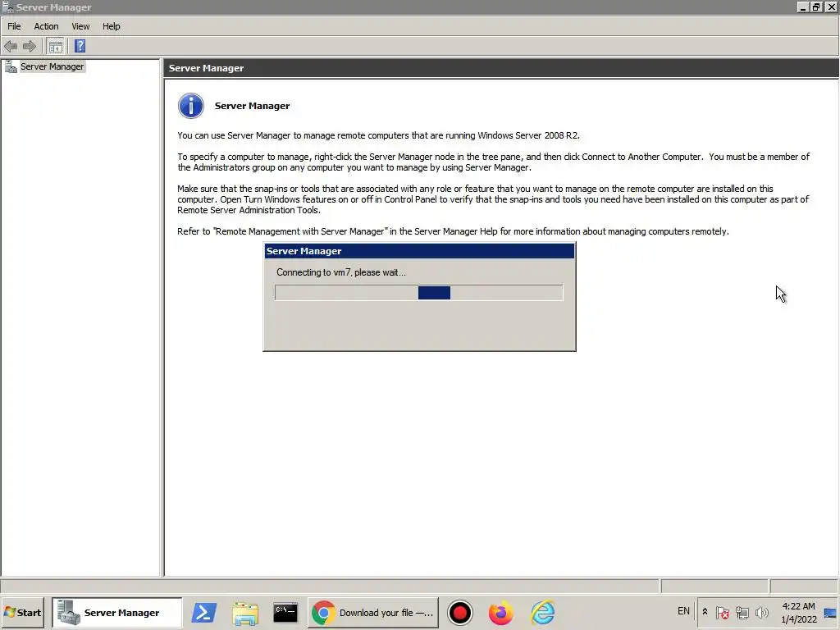Open the Start menu

click(x=22, y=612)
